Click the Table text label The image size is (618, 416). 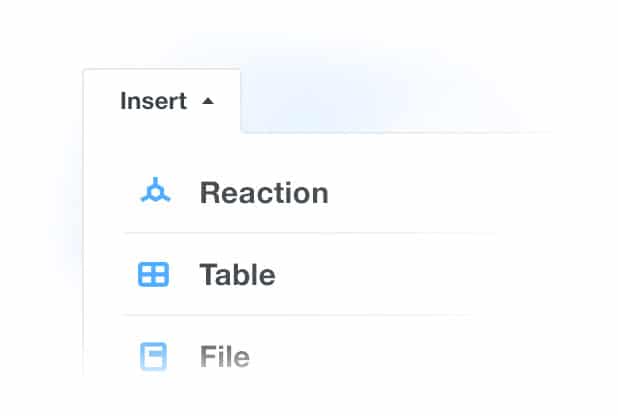pos(237,274)
